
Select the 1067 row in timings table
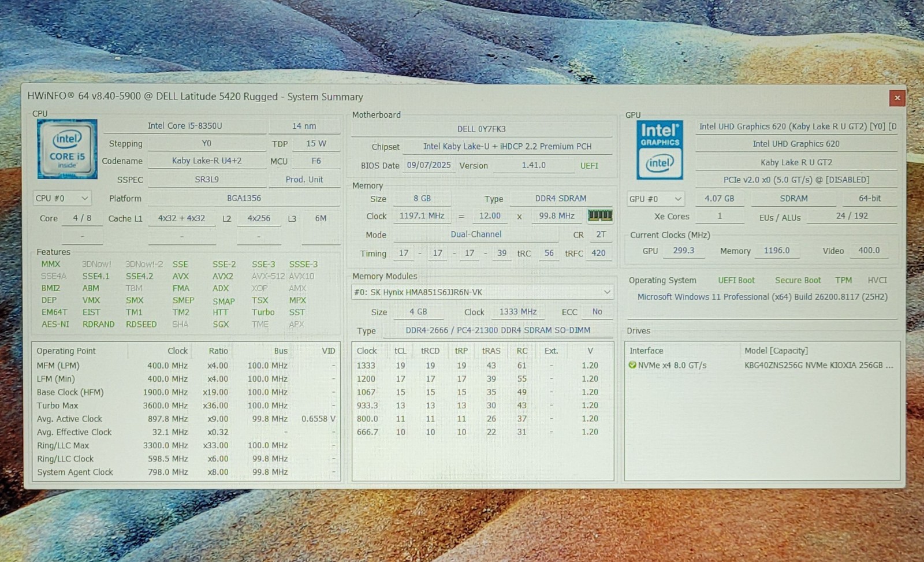[x=482, y=392]
